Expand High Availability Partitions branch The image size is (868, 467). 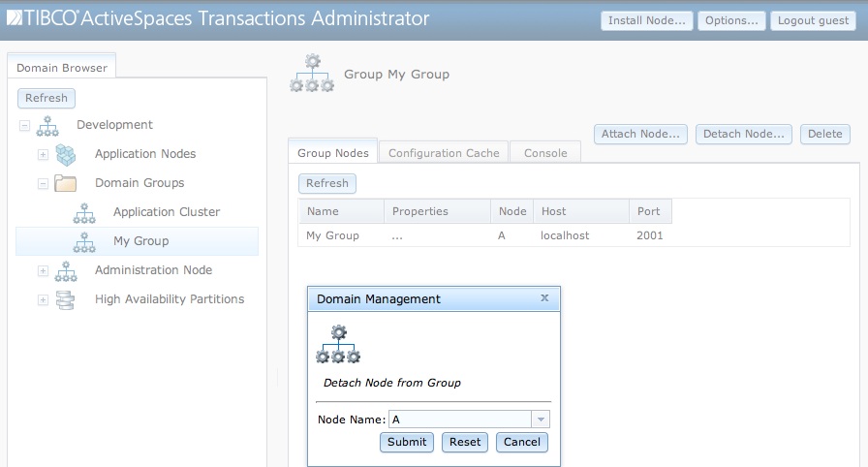43,300
